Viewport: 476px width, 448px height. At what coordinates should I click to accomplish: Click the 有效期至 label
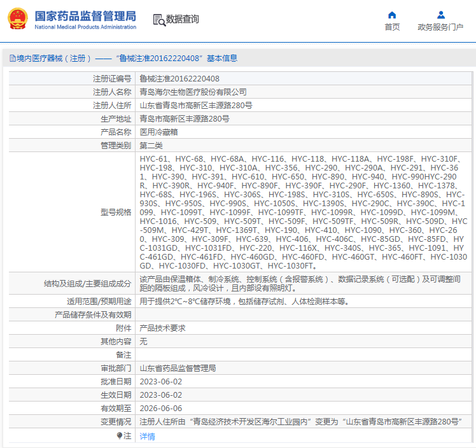[x=116, y=409]
